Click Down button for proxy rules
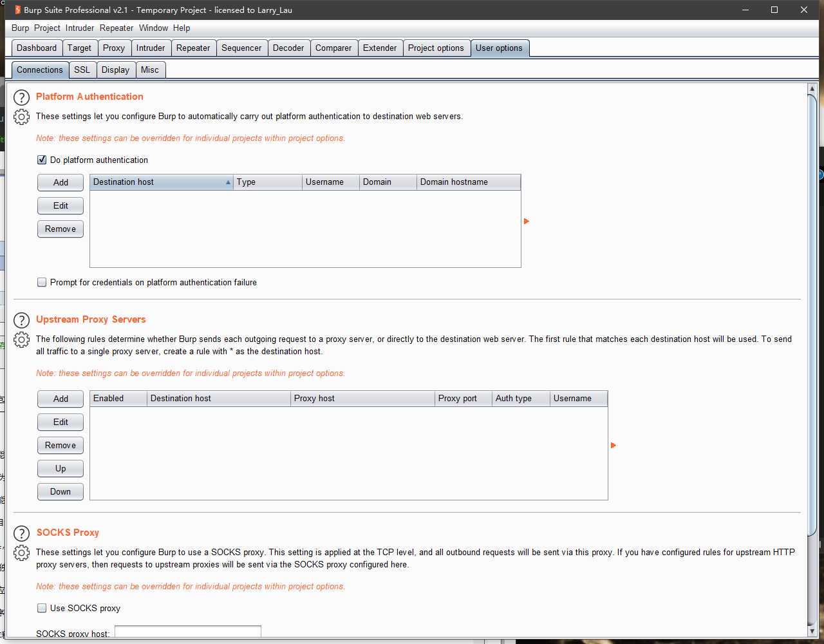The height and width of the screenshot is (644, 824). point(61,491)
